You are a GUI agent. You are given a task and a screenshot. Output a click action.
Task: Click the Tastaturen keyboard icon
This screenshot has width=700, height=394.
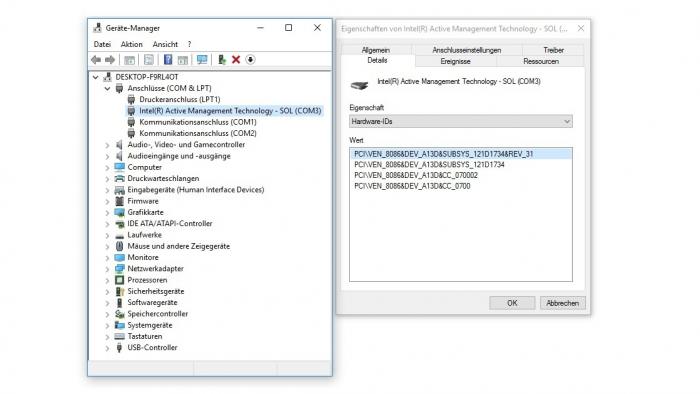point(119,336)
